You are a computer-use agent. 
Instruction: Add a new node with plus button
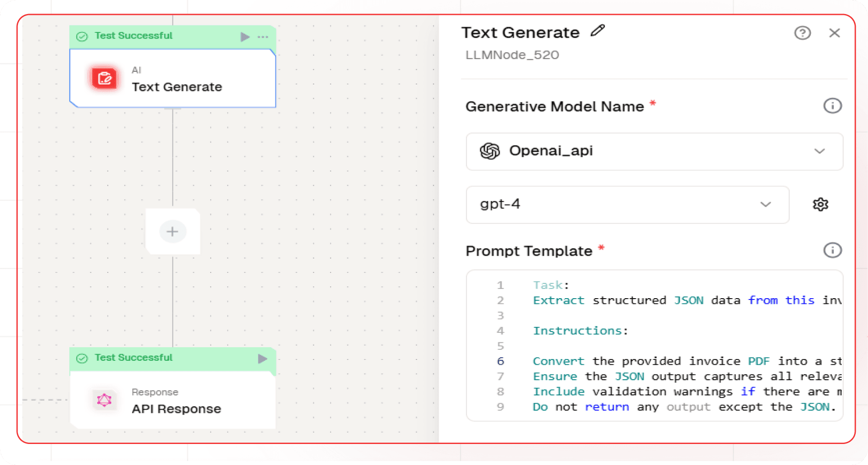(x=173, y=232)
